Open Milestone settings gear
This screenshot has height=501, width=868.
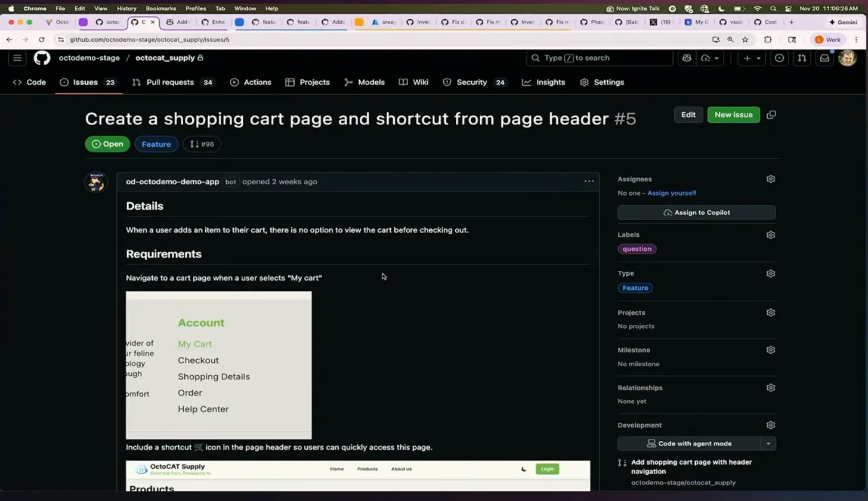click(x=770, y=350)
